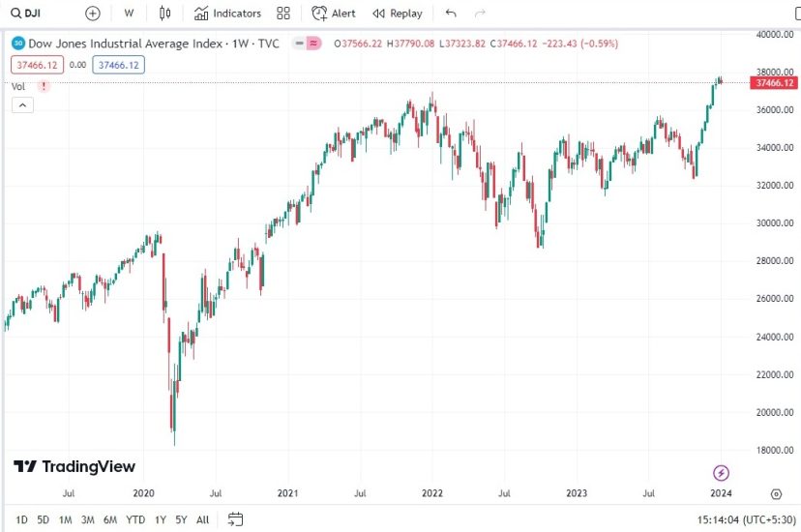Open the candlestick chart style selector

coord(164,14)
